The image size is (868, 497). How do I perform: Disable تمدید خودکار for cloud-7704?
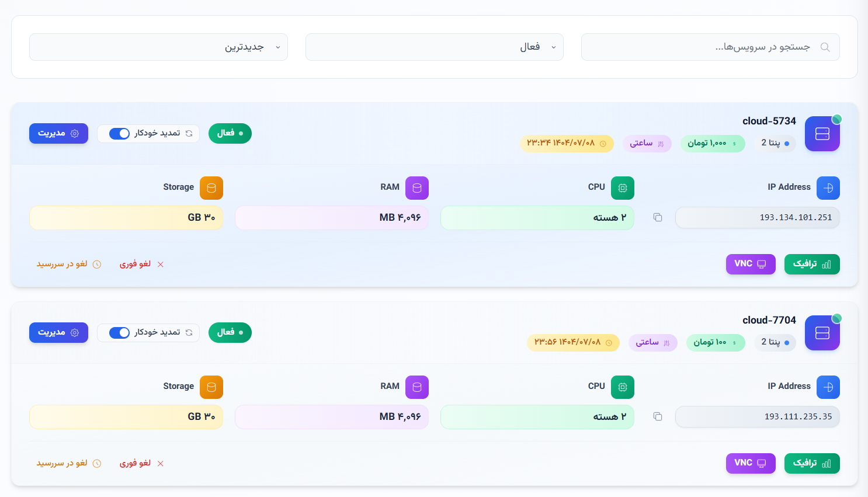coord(119,332)
